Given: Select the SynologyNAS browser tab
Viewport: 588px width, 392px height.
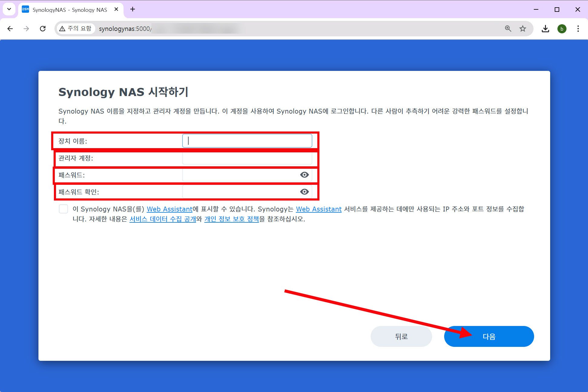Looking at the screenshot, I should pyautogui.click(x=70, y=10).
